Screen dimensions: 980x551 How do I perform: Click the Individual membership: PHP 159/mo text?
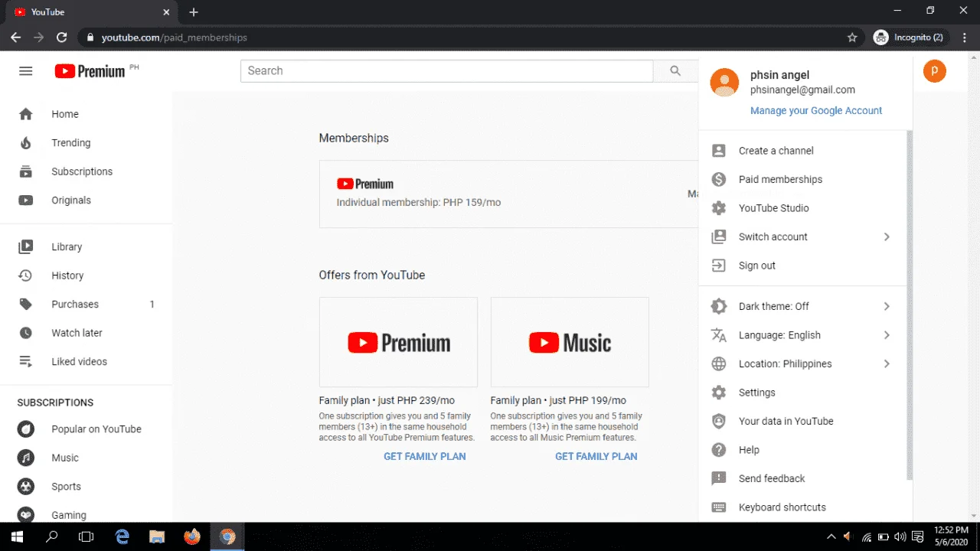[x=419, y=203]
